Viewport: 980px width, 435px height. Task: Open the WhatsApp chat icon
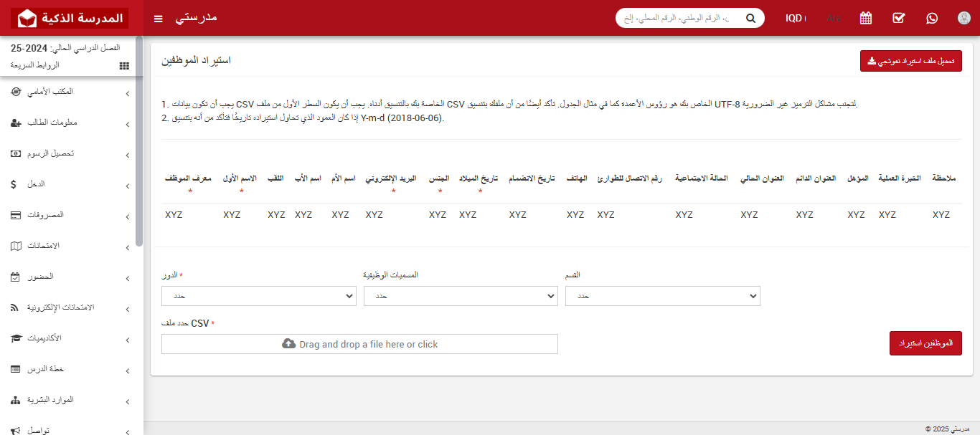click(x=931, y=18)
